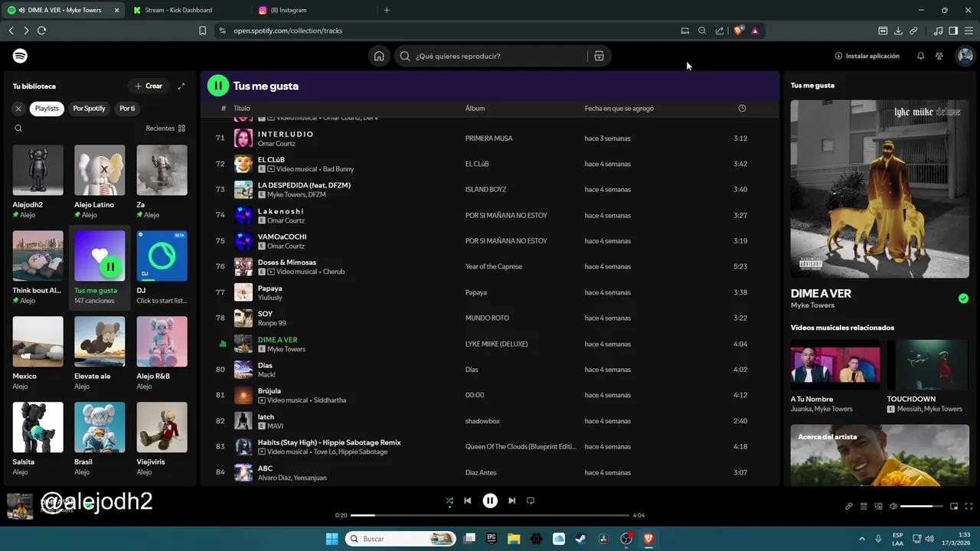Connect to a device icon
Image resolution: width=980 pixels, height=551 pixels.
tap(878, 506)
